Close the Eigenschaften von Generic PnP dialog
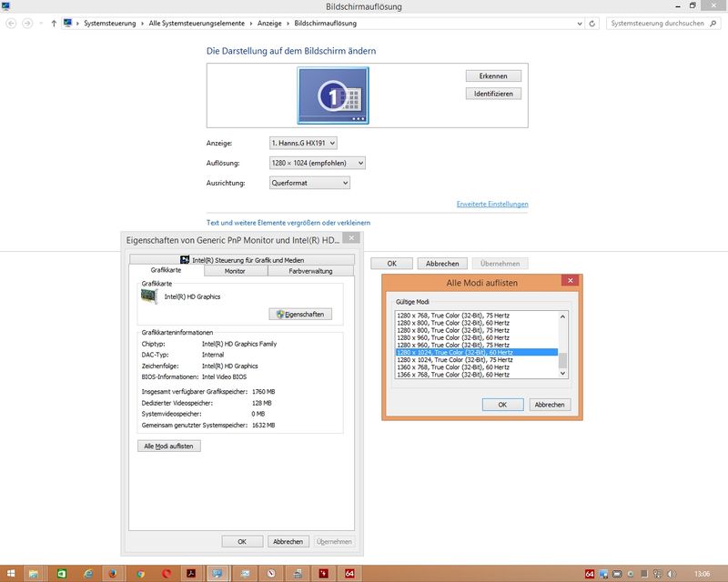Screen dimensions: 728x582 351,238
